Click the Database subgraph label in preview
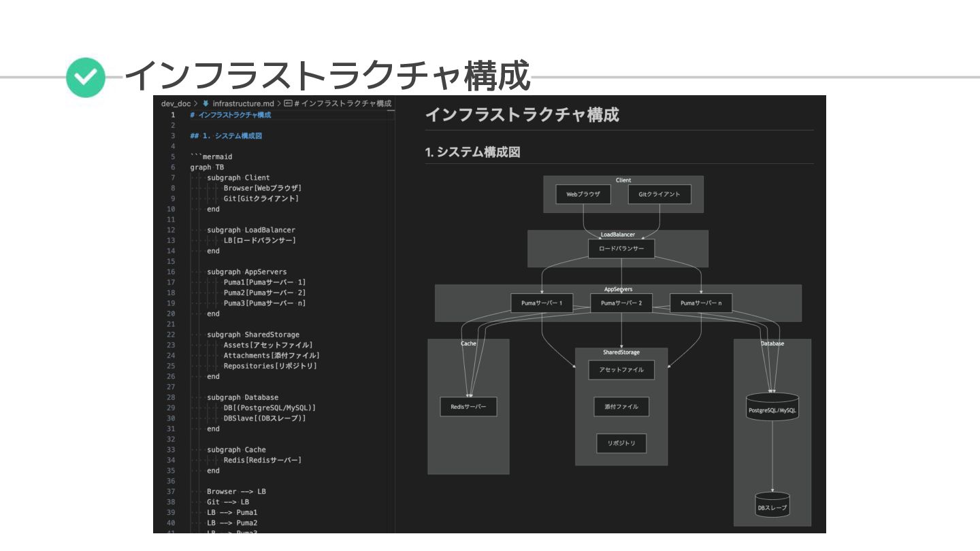Screen dimensions: 980x551 pos(772,344)
